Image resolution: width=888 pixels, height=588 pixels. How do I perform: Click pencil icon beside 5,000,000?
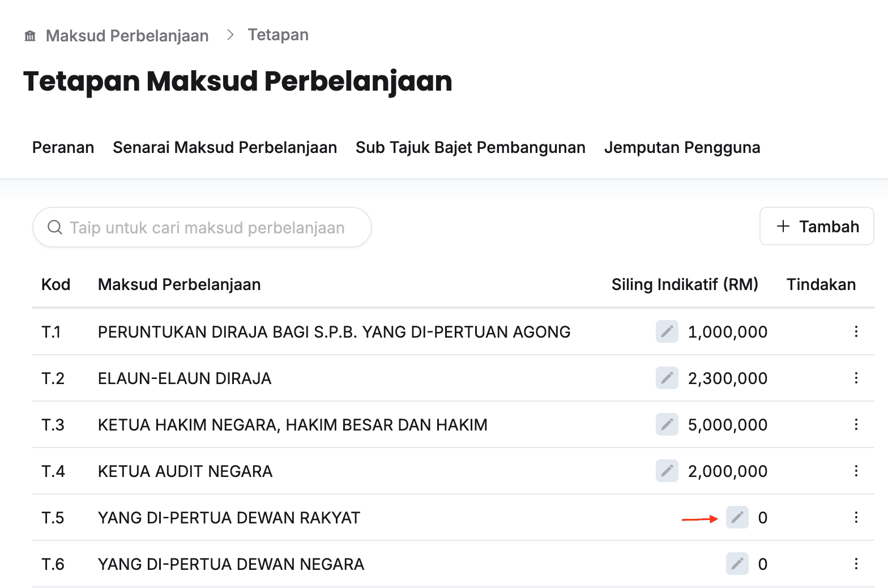pyautogui.click(x=667, y=424)
